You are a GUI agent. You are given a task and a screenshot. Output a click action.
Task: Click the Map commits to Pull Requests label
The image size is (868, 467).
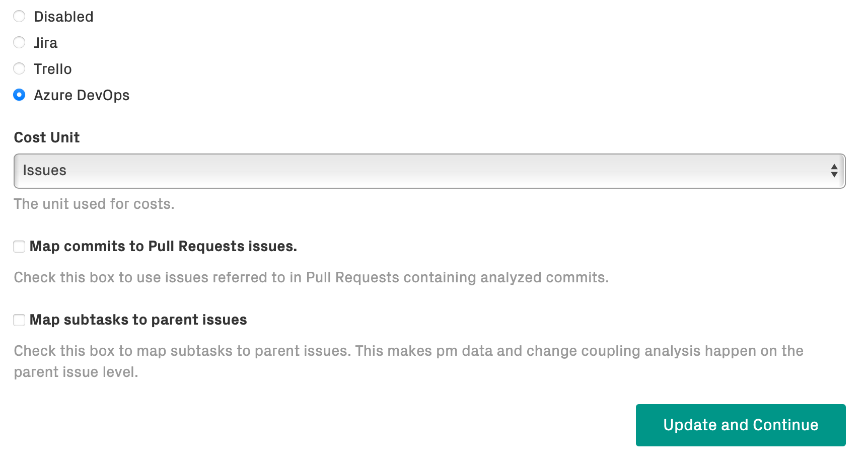coord(163,247)
